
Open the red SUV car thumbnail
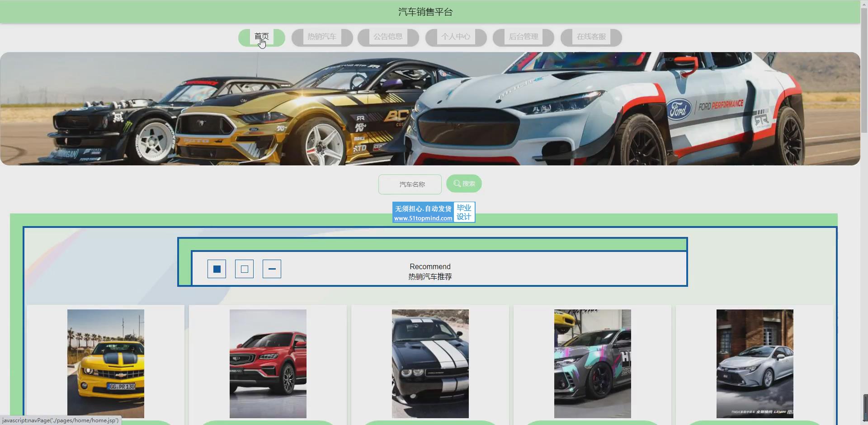click(268, 364)
